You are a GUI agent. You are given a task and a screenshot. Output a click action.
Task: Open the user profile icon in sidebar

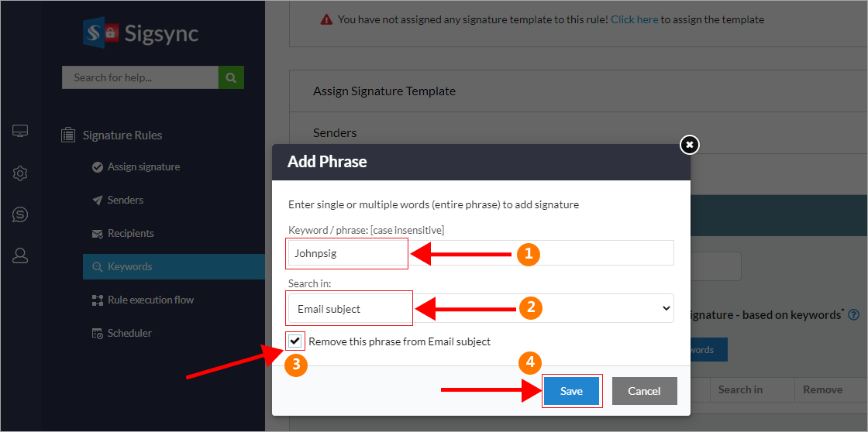(x=20, y=255)
